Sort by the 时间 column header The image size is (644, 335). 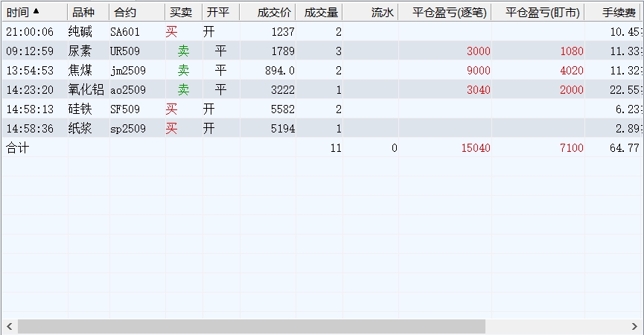(x=34, y=13)
